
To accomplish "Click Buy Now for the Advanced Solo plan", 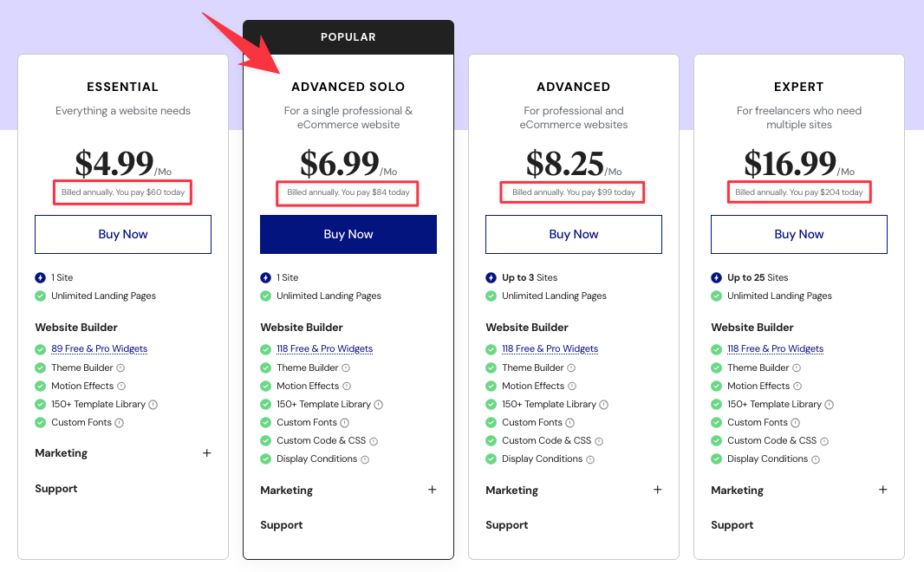I will coord(348,234).
